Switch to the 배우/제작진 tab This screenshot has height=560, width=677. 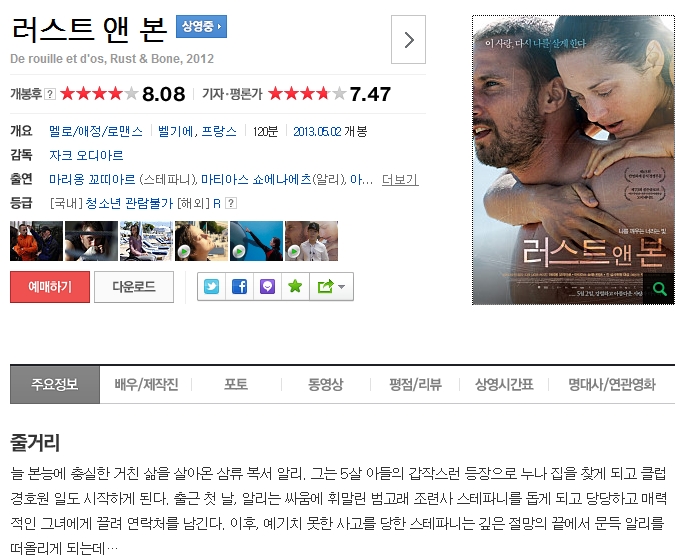[146, 384]
